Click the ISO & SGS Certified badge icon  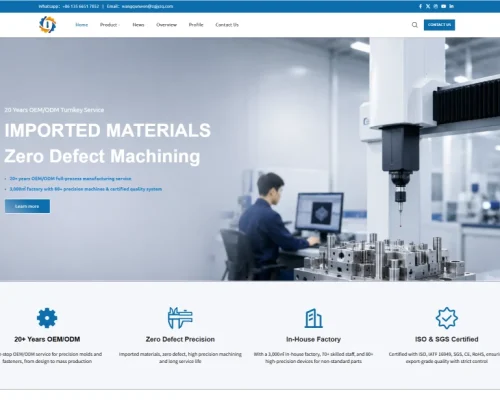pos(447,318)
